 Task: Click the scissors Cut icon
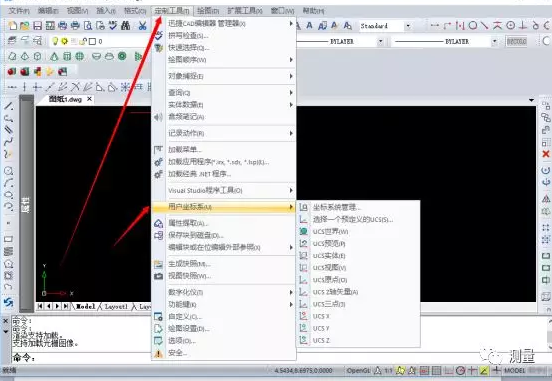(x=142, y=25)
